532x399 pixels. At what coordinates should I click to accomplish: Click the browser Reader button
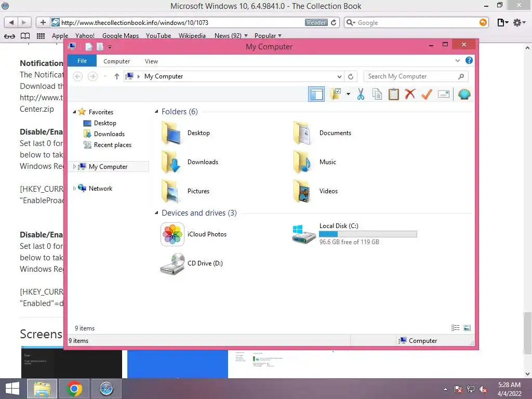316,22
